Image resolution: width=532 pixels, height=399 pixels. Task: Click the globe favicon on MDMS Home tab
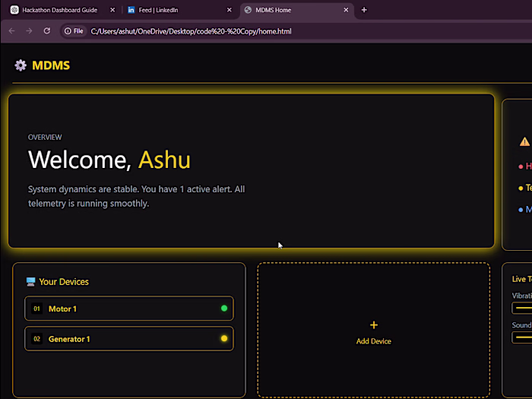tap(248, 10)
